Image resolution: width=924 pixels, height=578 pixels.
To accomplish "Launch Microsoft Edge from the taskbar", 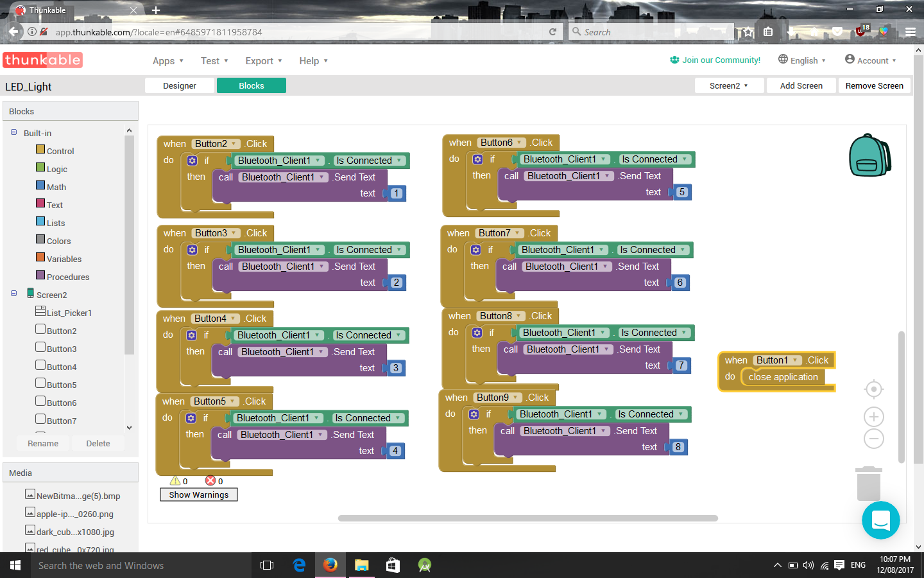I will point(299,565).
